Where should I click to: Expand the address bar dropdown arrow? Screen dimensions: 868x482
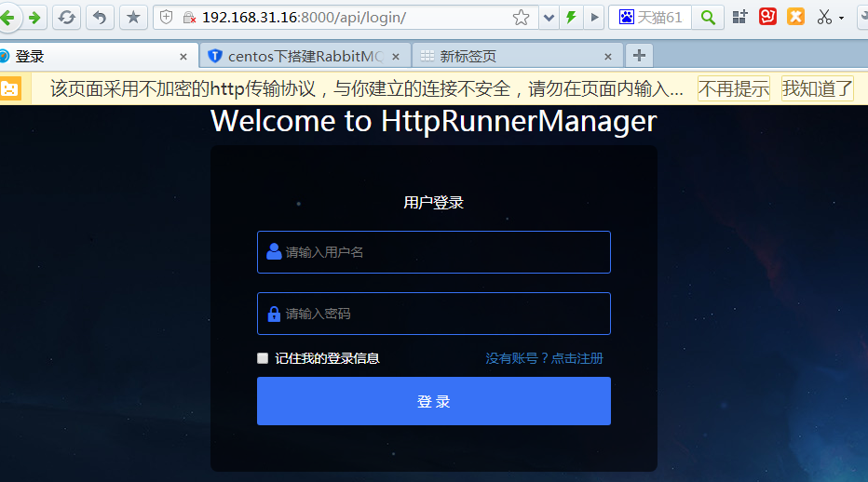click(549, 18)
